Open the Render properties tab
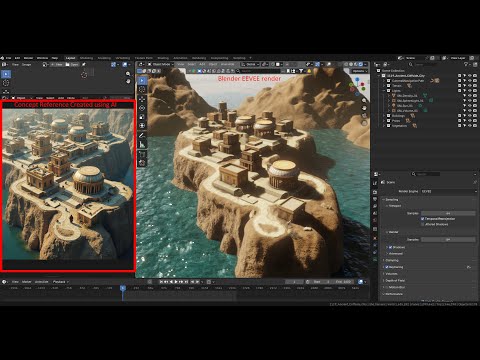 pyautogui.click(x=375, y=192)
